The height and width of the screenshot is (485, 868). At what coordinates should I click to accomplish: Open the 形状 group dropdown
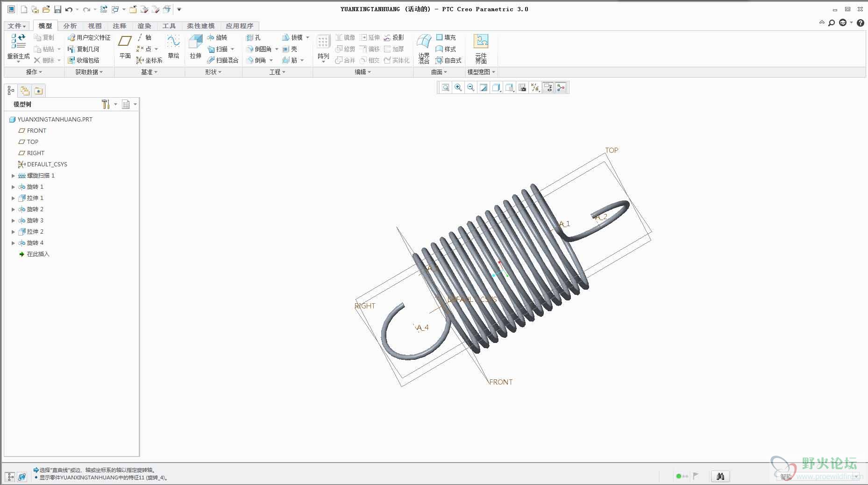click(x=213, y=72)
